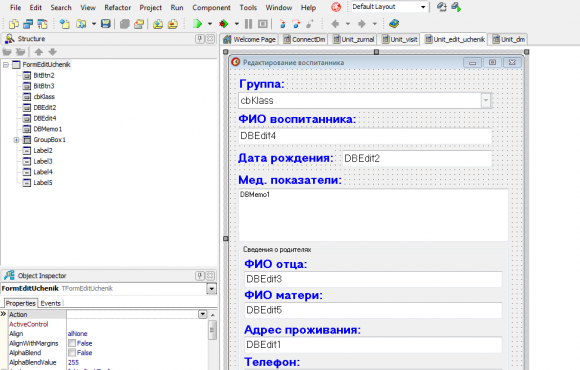
Task: Click the green Run button in toolbar
Action: [x=198, y=24]
